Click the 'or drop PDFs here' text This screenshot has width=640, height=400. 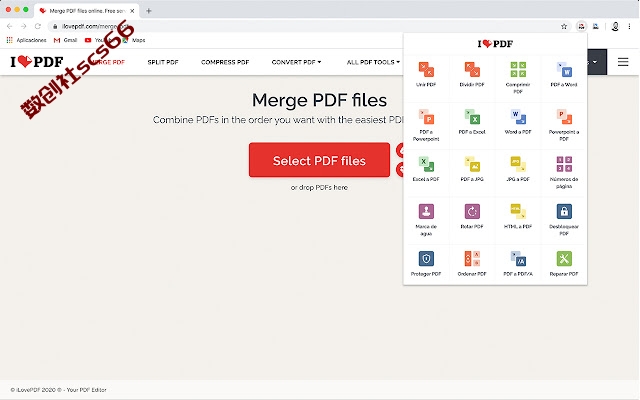[x=319, y=187]
